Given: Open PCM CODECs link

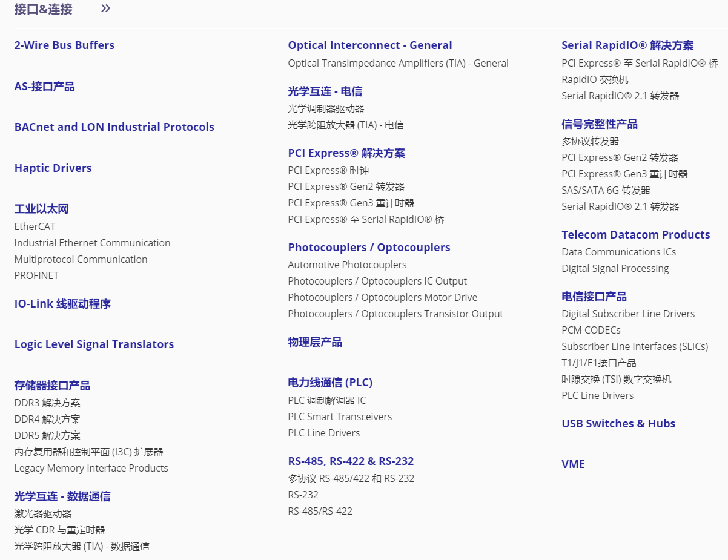Looking at the screenshot, I should pos(591,331).
